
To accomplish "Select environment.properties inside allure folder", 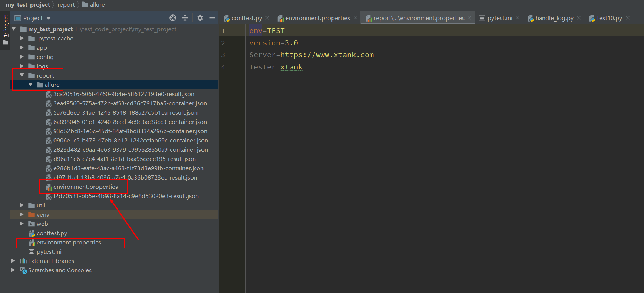I will coord(85,187).
